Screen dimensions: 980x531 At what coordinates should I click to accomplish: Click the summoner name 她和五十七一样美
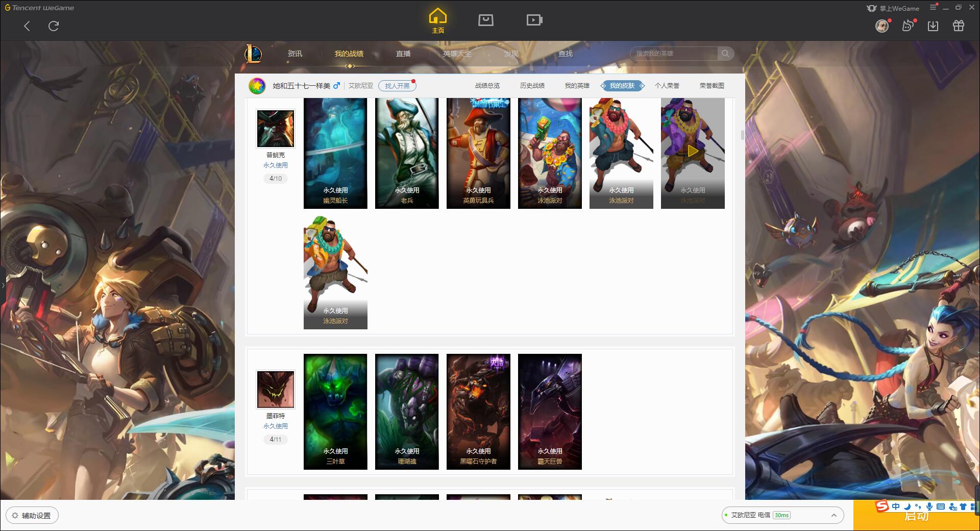[x=301, y=86]
